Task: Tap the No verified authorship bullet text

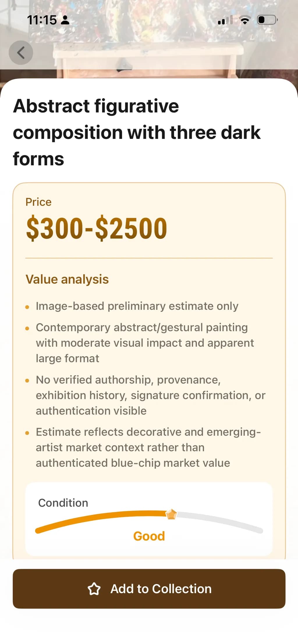Action: point(151,395)
